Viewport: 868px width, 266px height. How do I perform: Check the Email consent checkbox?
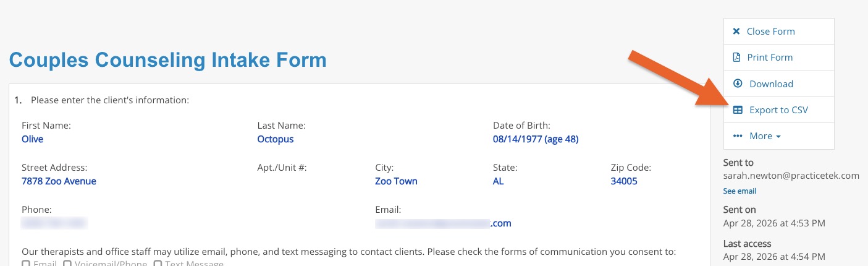[x=26, y=264]
